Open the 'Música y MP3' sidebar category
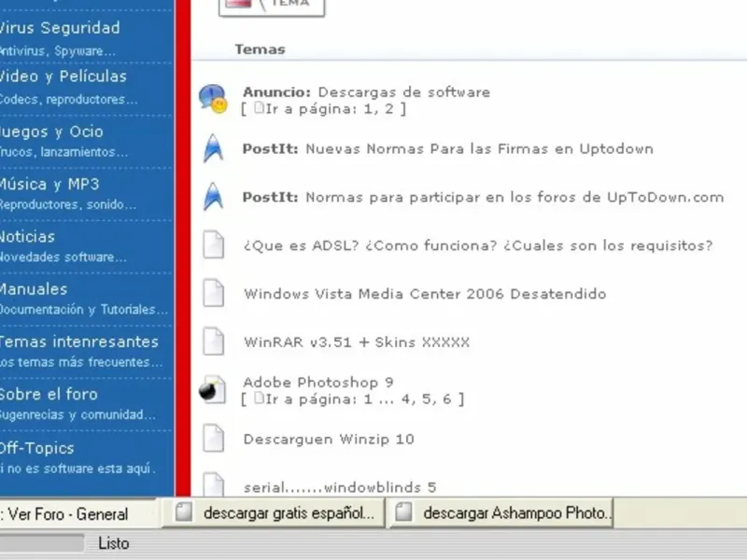The height and width of the screenshot is (560, 747). [x=49, y=184]
